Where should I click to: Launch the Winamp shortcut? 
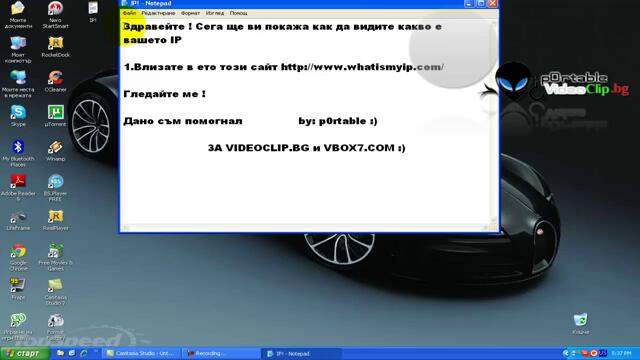click(56, 150)
